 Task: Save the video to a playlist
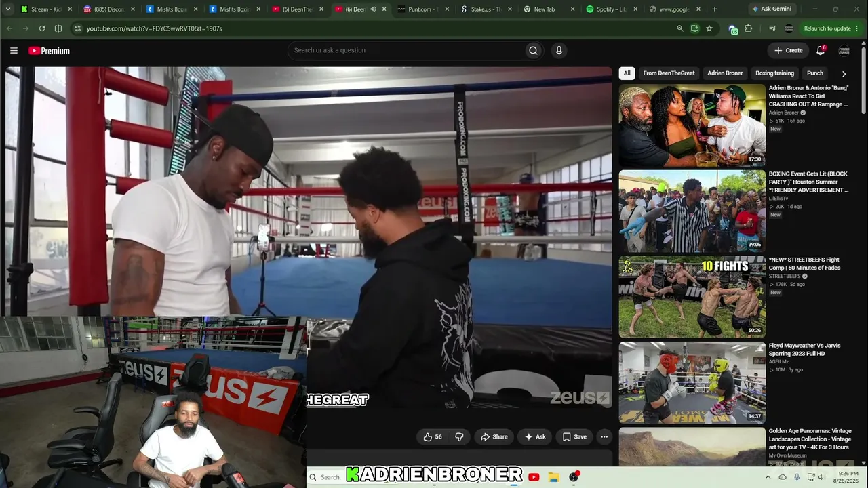click(x=574, y=437)
